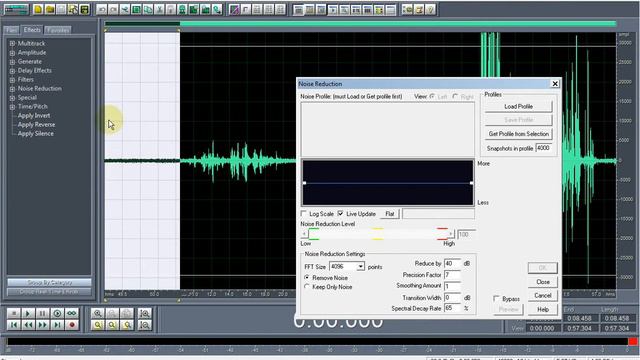The width and height of the screenshot is (640, 360).
Task: Switch to the Files tab
Action: click(x=11, y=30)
